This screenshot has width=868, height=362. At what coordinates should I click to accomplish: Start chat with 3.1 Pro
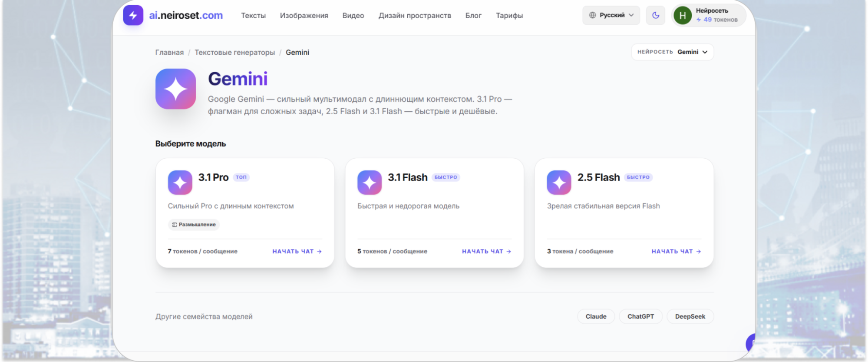tap(297, 252)
